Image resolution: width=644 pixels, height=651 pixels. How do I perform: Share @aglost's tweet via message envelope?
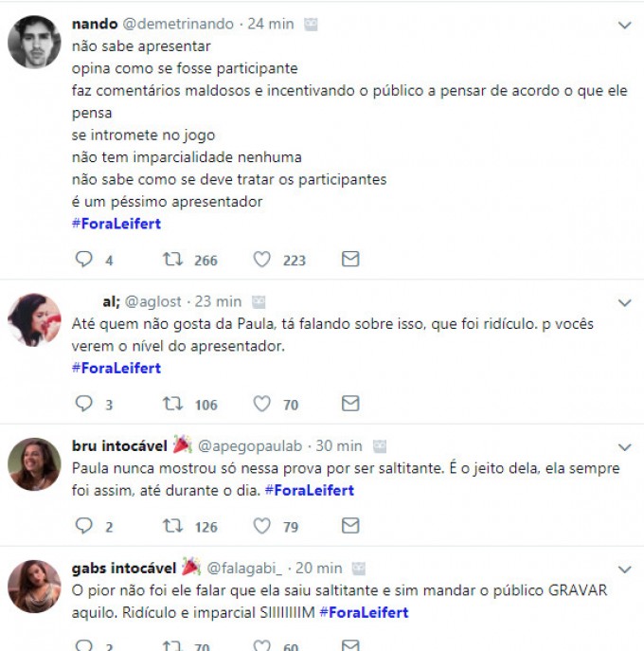click(350, 404)
